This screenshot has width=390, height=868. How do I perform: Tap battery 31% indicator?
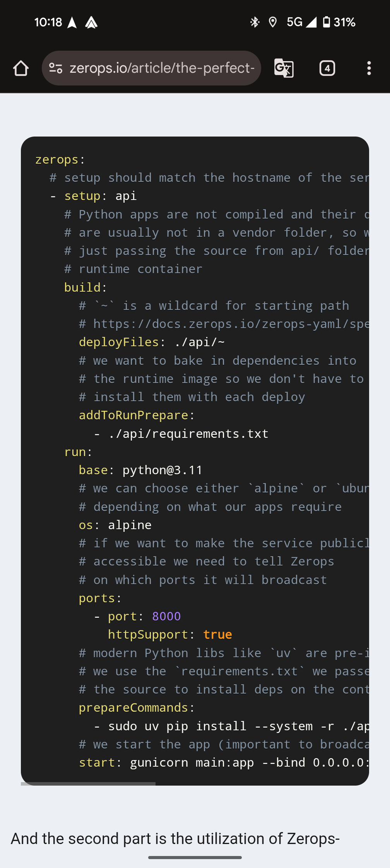tap(339, 22)
